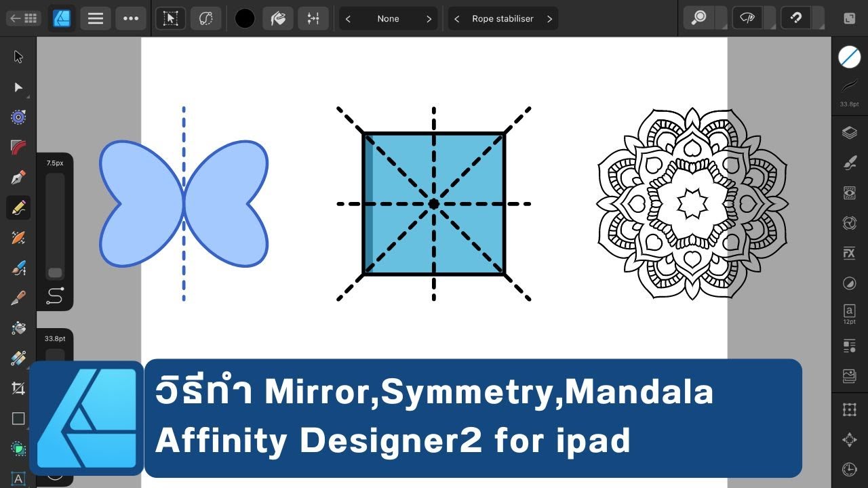Open the zoom magnifier button
868x488 pixels.
[699, 18]
